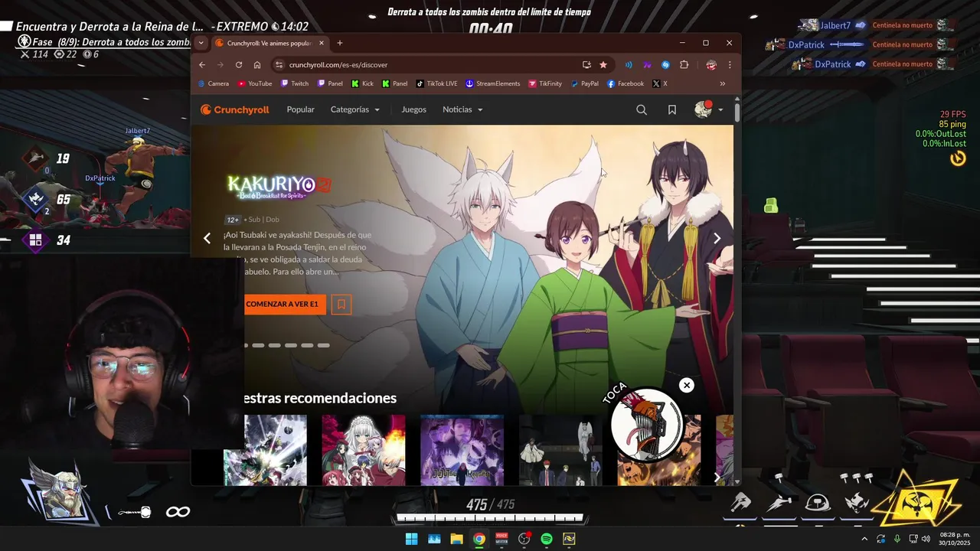Open a new browser tab
980x551 pixels.
tap(340, 43)
